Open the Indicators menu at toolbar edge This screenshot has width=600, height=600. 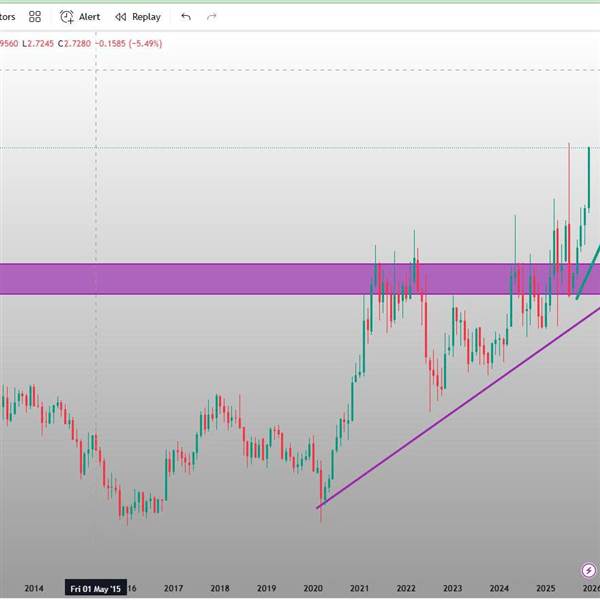(x=7, y=17)
